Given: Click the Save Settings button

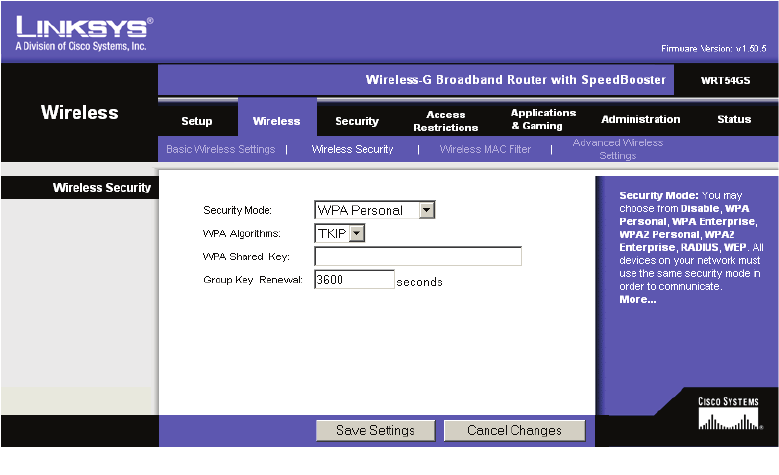Looking at the screenshot, I should click(x=375, y=430).
